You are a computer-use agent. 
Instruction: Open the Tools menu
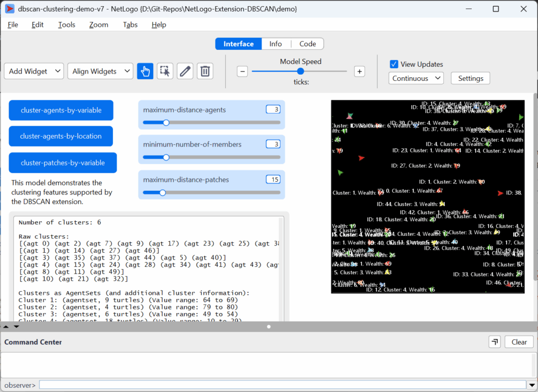coord(67,25)
